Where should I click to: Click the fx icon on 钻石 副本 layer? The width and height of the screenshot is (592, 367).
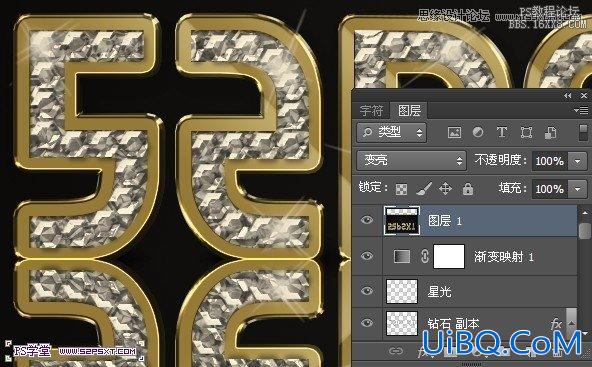click(x=556, y=324)
